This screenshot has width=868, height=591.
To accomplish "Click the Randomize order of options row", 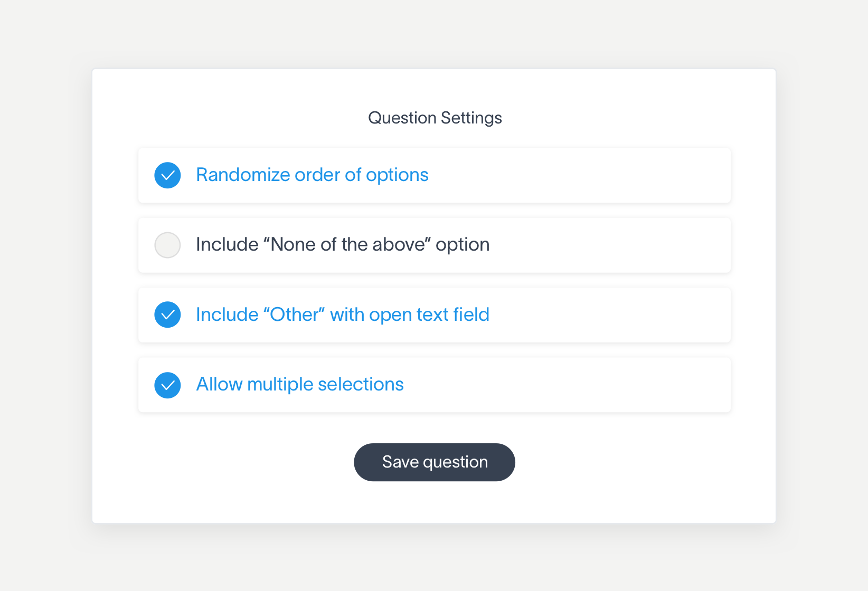I will pyautogui.click(x=581, y=175).
